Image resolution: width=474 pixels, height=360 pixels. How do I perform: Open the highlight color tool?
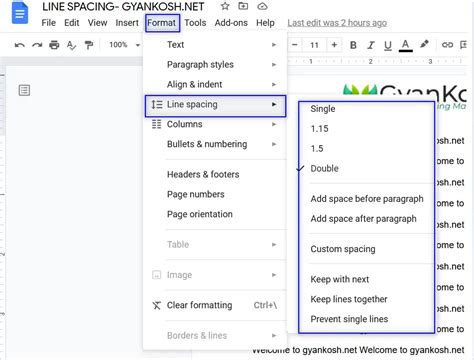tap(424, 44)
